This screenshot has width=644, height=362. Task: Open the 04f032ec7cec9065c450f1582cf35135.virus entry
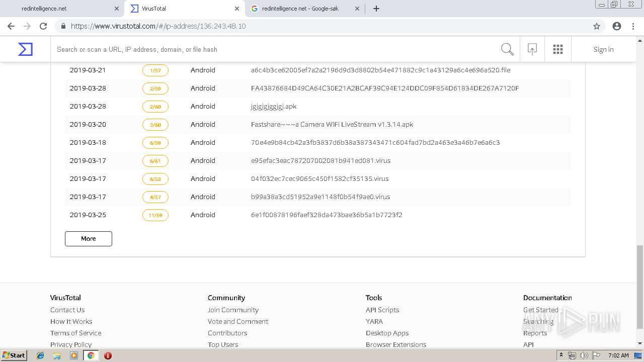pyautogui.click(x=319, y=178)
